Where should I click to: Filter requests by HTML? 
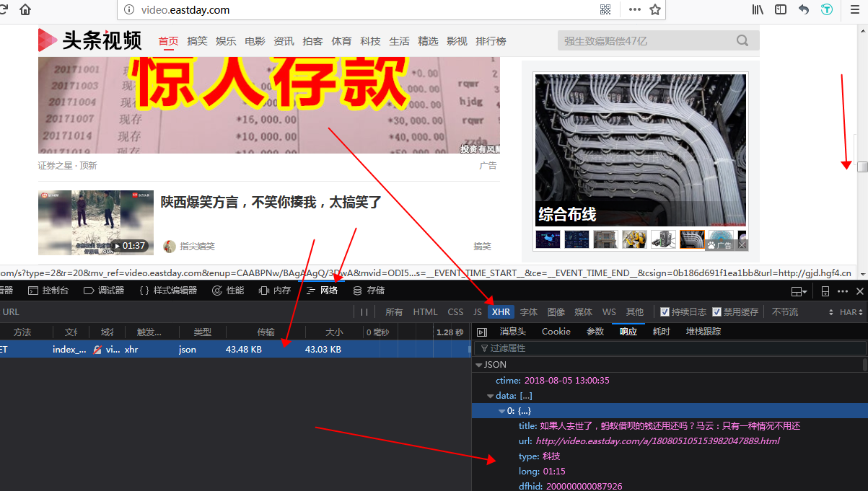(x=425, y=312)
